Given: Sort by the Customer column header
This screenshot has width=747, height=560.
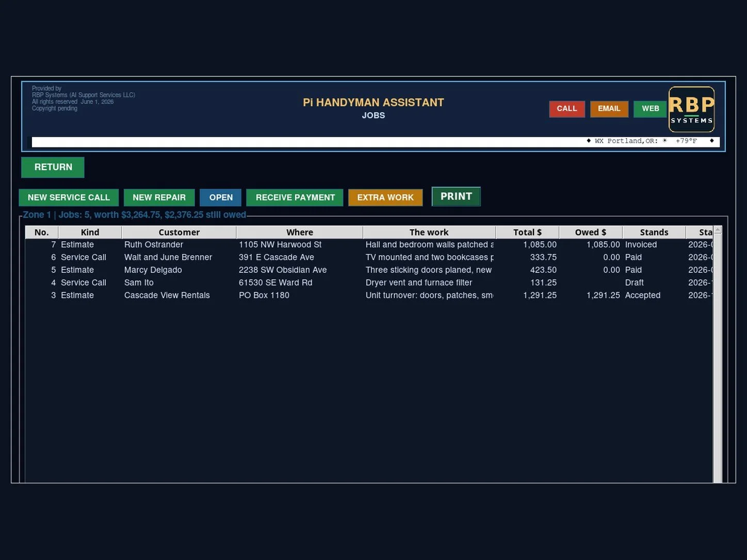Looking at the screenshot, I should tap(179, 232).
